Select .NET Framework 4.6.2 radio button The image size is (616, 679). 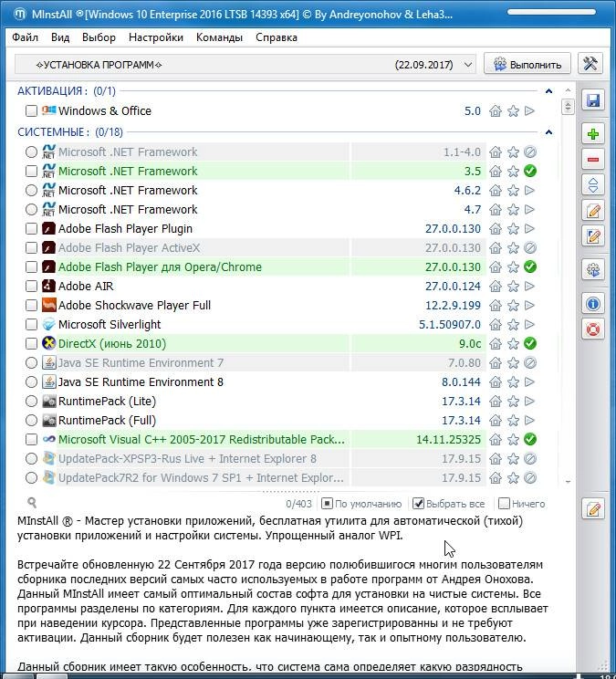(31, 191)
